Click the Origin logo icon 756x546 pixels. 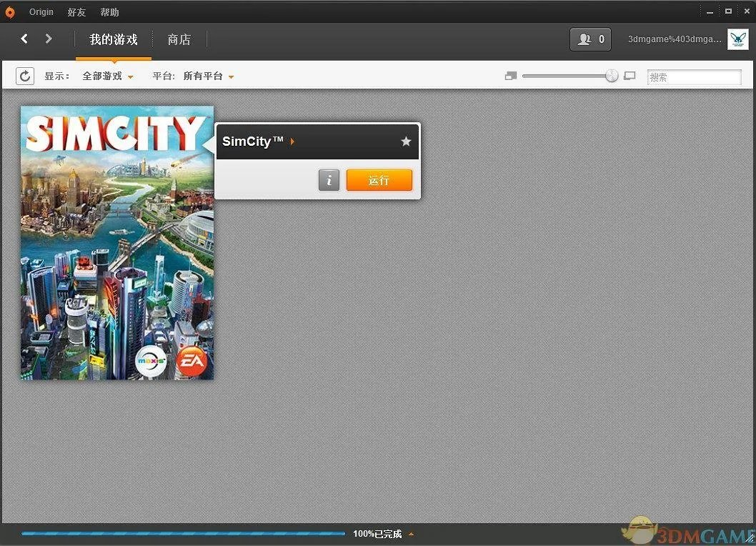(x=10, y=12)
